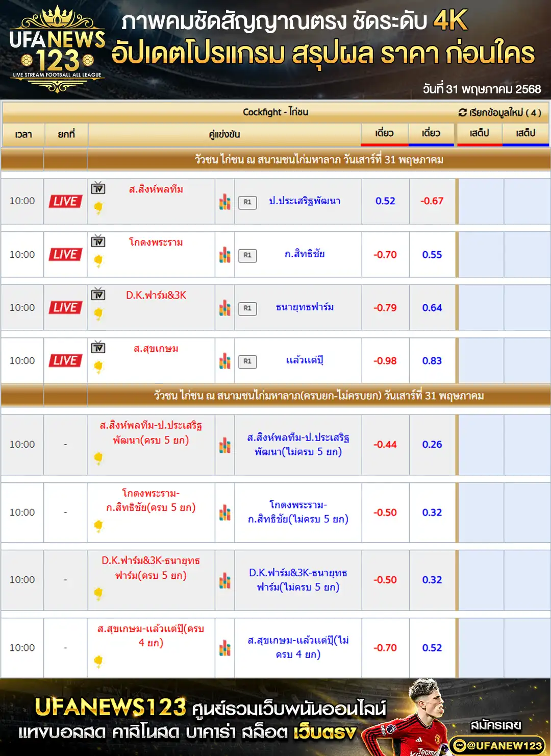Select odds 0.55 for ก.สิทธิชัย
The image size is (551, 756).
point(432,255)
